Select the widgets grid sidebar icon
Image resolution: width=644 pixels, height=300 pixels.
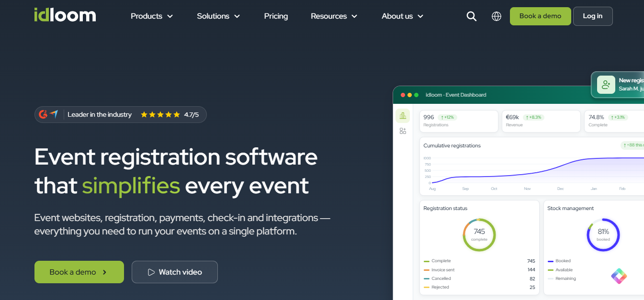click(x=403, y=131)
